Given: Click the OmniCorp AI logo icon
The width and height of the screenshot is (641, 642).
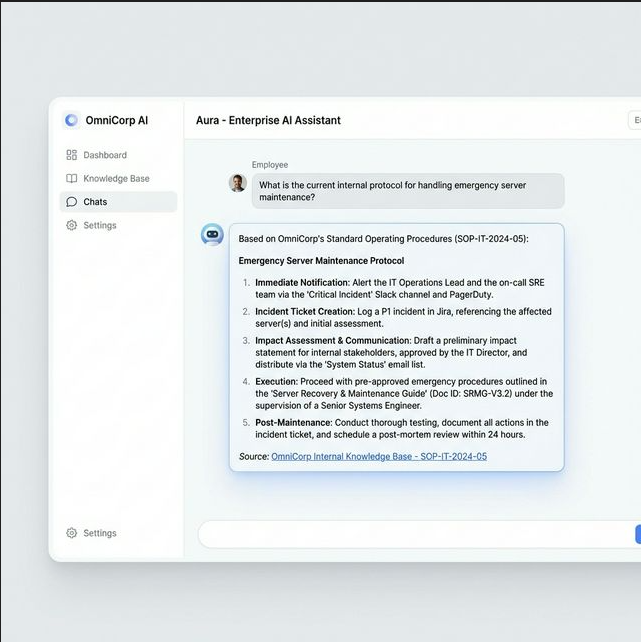Looking at the screenshot, I should click(x=71, y=120).
